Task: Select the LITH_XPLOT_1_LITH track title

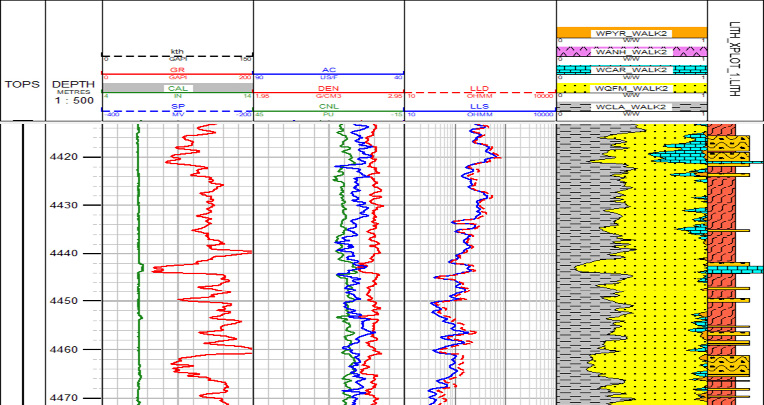Action: [735, 60]
